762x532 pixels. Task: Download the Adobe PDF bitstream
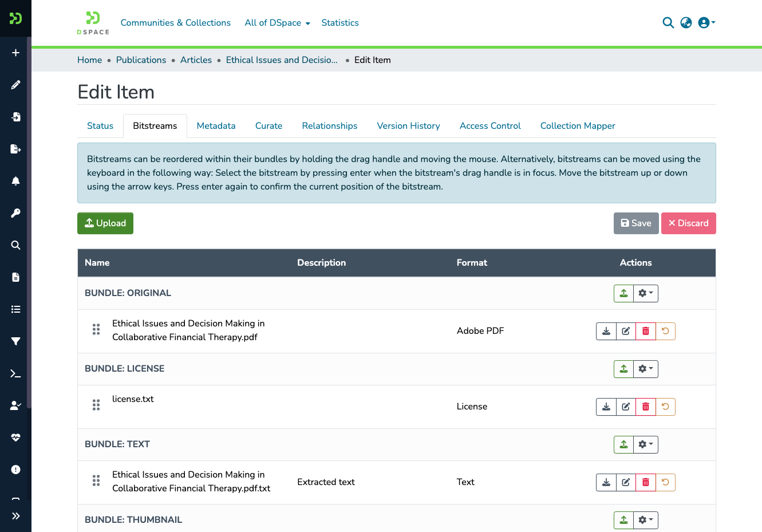point(606,331)
